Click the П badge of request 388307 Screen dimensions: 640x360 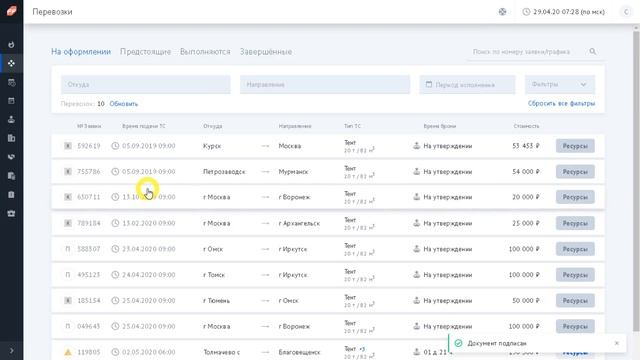[x=68, y=249]
